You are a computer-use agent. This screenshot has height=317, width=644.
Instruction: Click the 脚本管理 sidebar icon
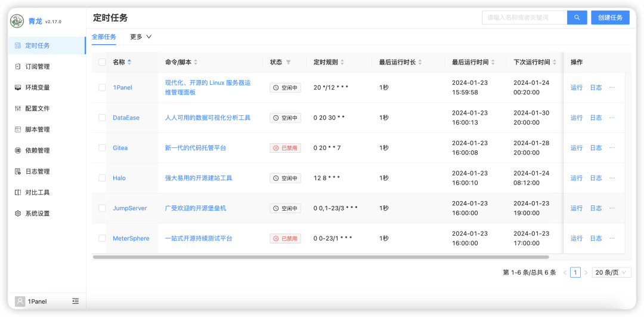[x=18, y=130]
